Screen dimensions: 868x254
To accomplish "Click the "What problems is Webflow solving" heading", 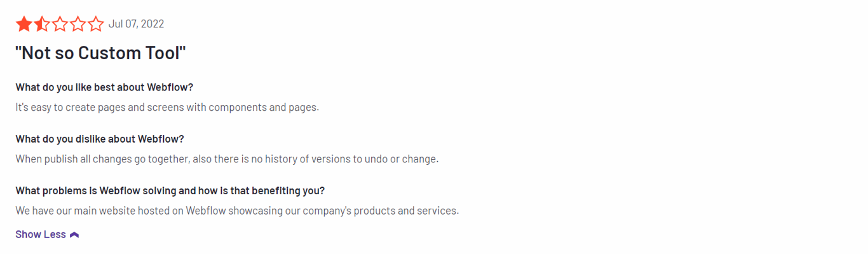I will [x=170, y=190].
